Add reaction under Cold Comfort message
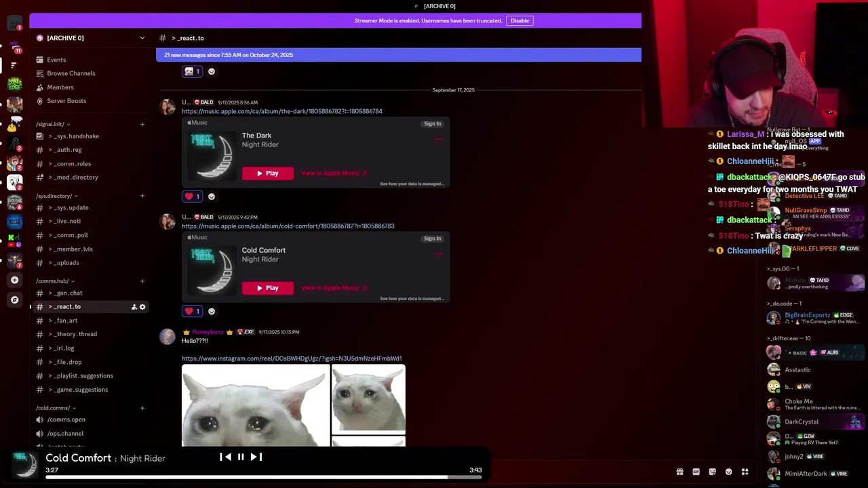Viewport: 868px width, 488px height. [212, 311]
